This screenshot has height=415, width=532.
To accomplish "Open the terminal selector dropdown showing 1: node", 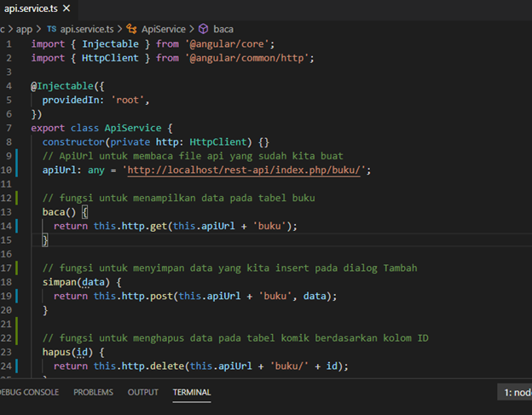I will tap(515, 392).
